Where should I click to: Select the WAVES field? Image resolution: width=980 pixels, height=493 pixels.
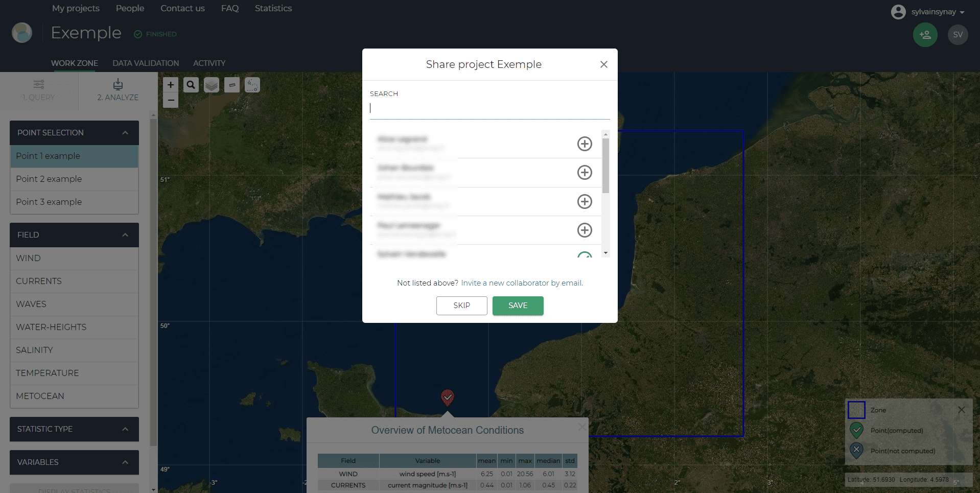75,304
